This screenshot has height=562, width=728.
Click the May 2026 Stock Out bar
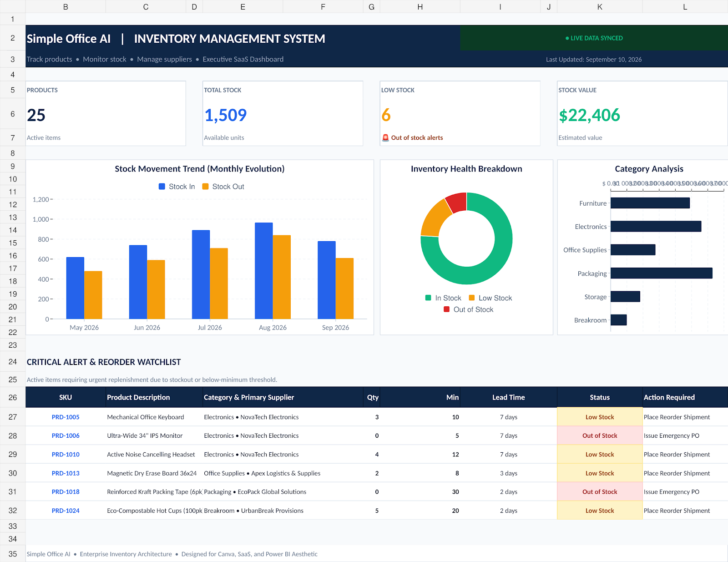pyautogui.click(x=93, y=295)
